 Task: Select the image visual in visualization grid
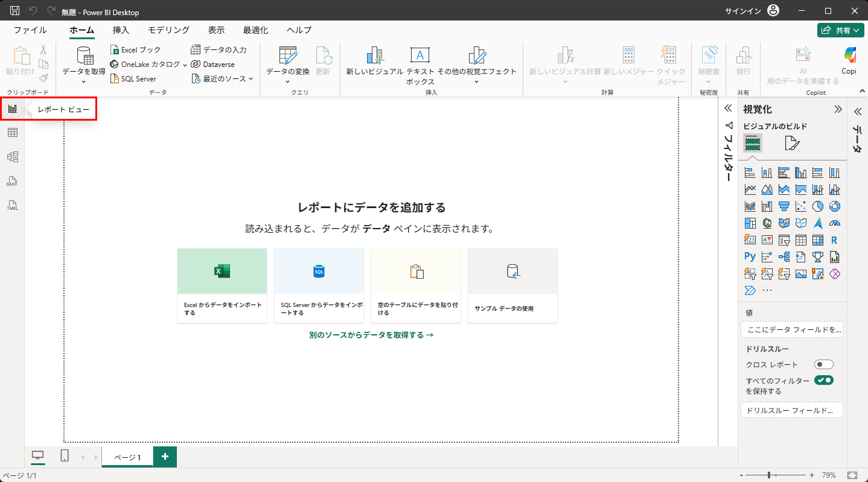[801, 274]
